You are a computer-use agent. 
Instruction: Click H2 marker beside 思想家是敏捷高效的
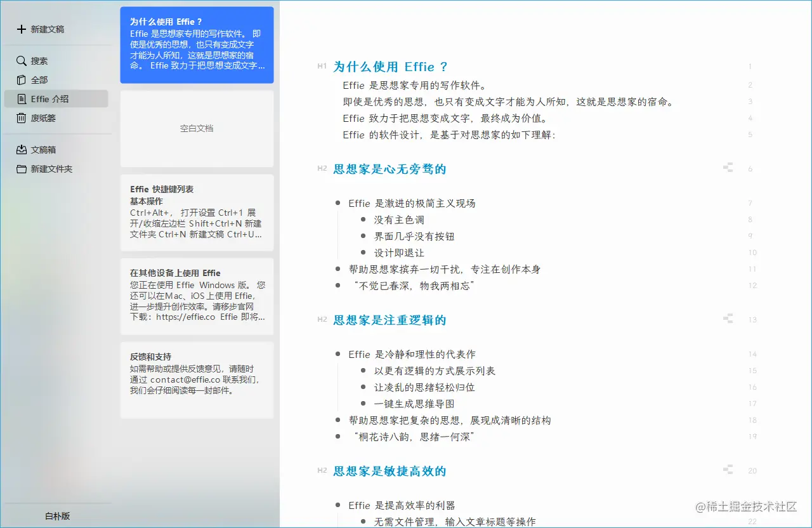click(322, 471)
